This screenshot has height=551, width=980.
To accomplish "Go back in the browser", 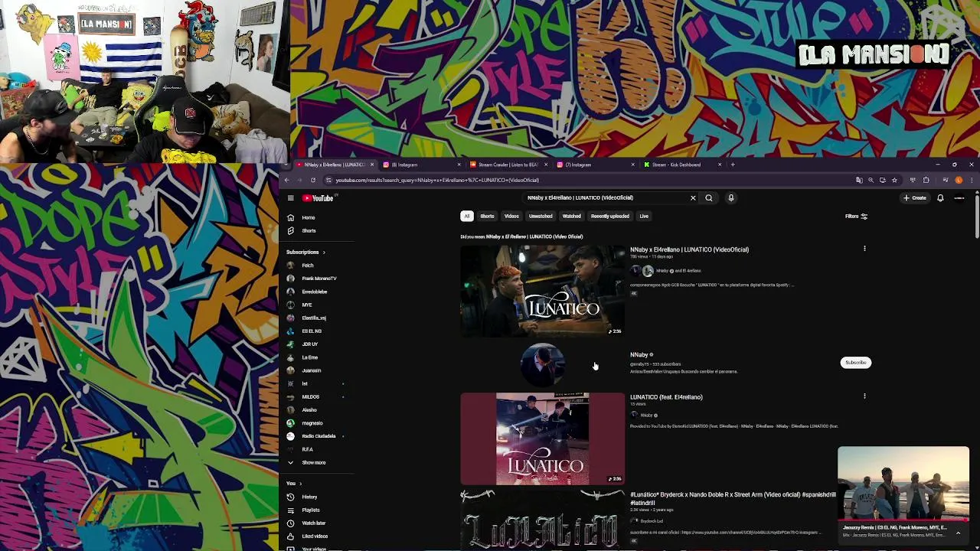I will (x=287, y=180).
